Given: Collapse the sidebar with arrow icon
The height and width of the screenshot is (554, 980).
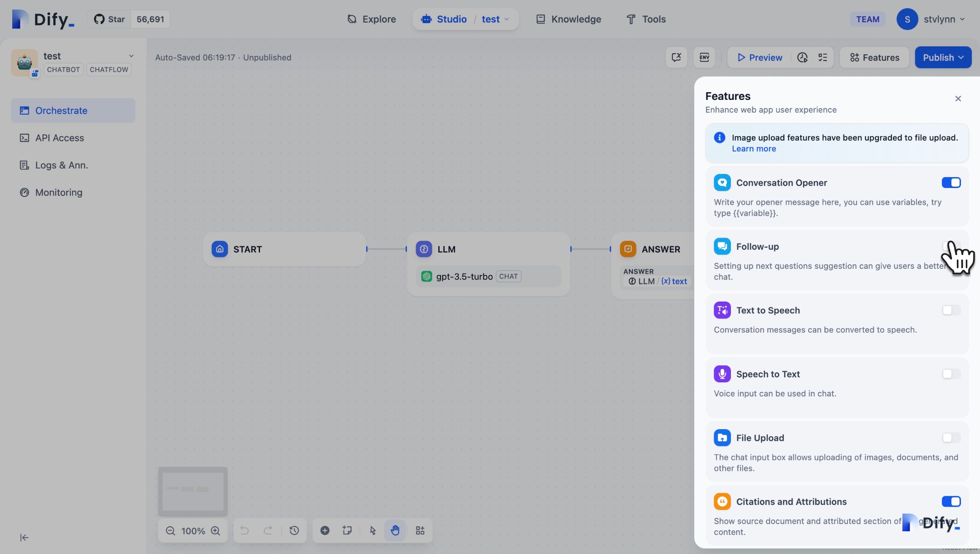Looking at the screenshot, I should (24, 538).
